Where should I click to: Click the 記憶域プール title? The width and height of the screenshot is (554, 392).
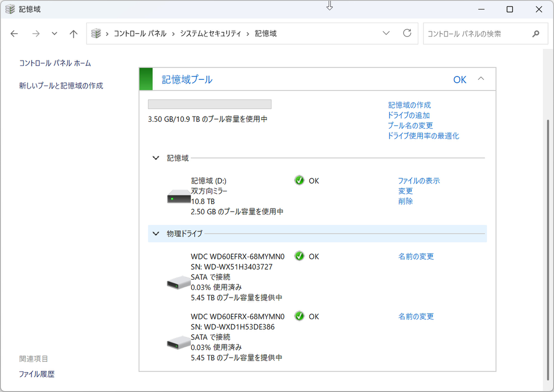pos(187,79)
